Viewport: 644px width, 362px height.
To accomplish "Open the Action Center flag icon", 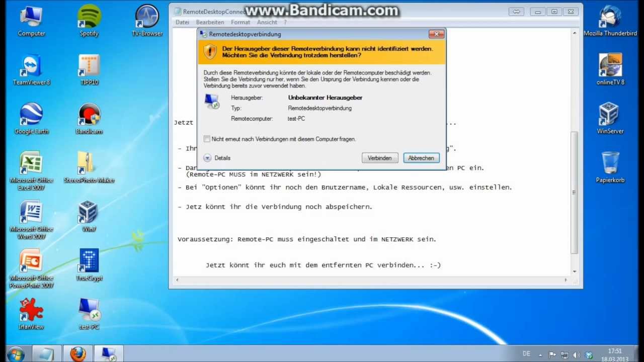I will coord(552,355).
